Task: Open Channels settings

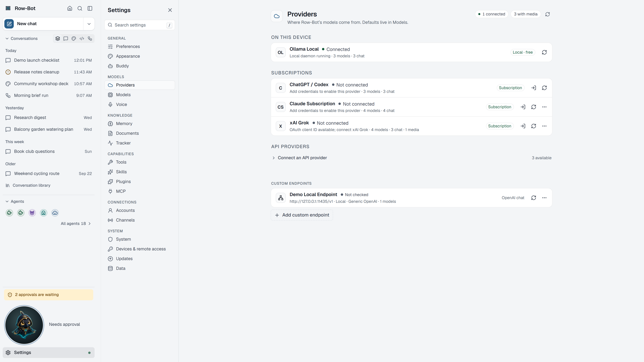Action: pyautogui.click(x=140, y=220)
